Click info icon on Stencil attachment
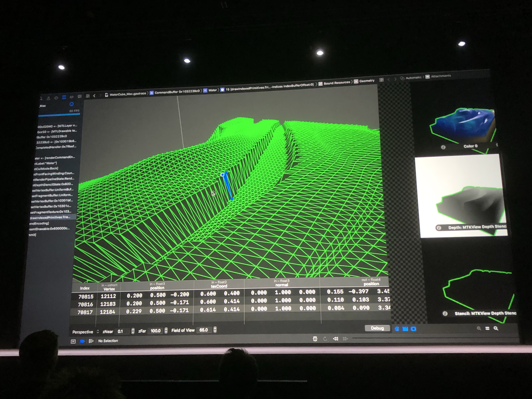The height and width of the screenshot is (399, 532). pos(445,314)
